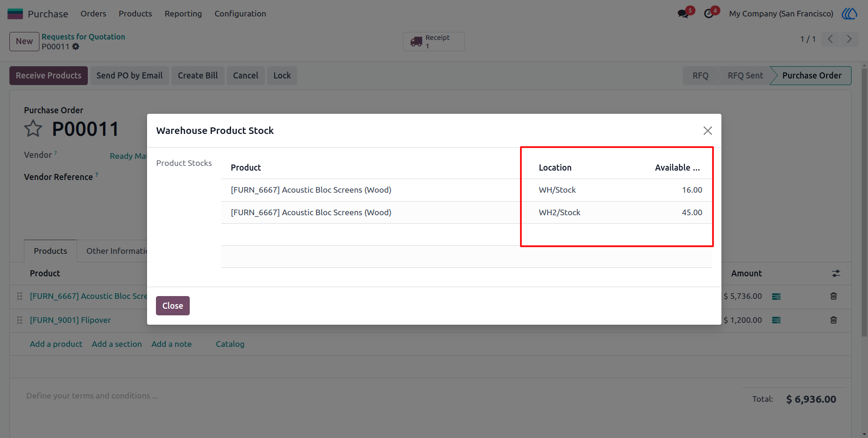Screen dimensions: 868x438
Task: Click Add a product link
Action: (56, 344)
